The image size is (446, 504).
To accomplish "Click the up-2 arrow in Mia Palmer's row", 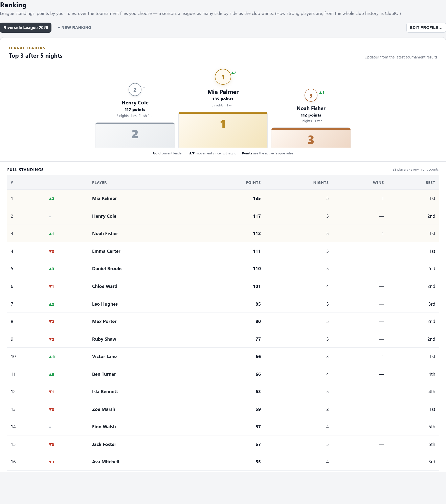I will [51, 199].
